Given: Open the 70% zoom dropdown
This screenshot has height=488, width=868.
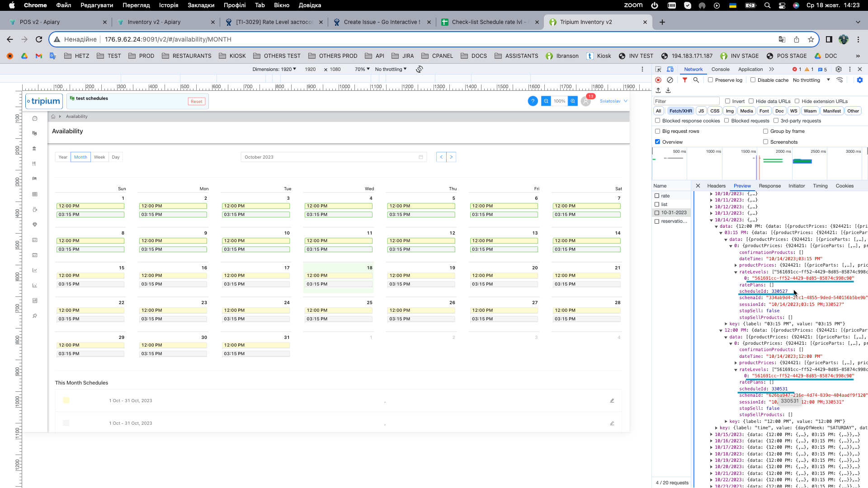Looking at the screenshot, I should click(x=362, y=69).
